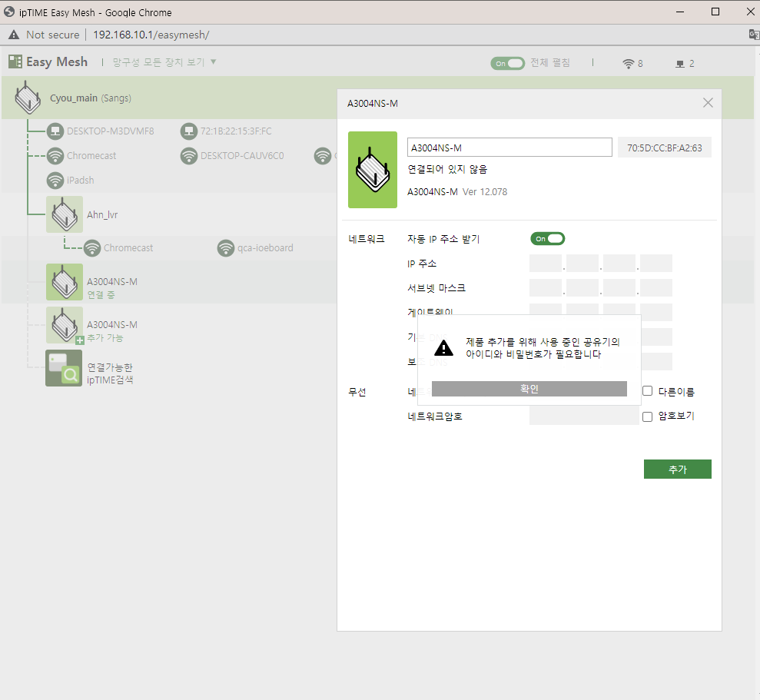Image resolution: width=760 pixels, height=700 pixels.
Task: Click MAC address 70:5D:CC:BF:A2:63
Action: coord(665,148)
